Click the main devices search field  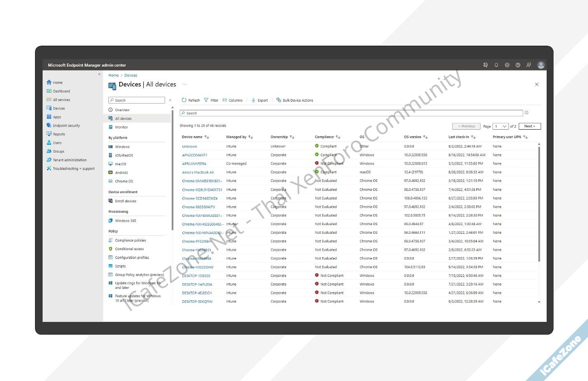(351, 113)
